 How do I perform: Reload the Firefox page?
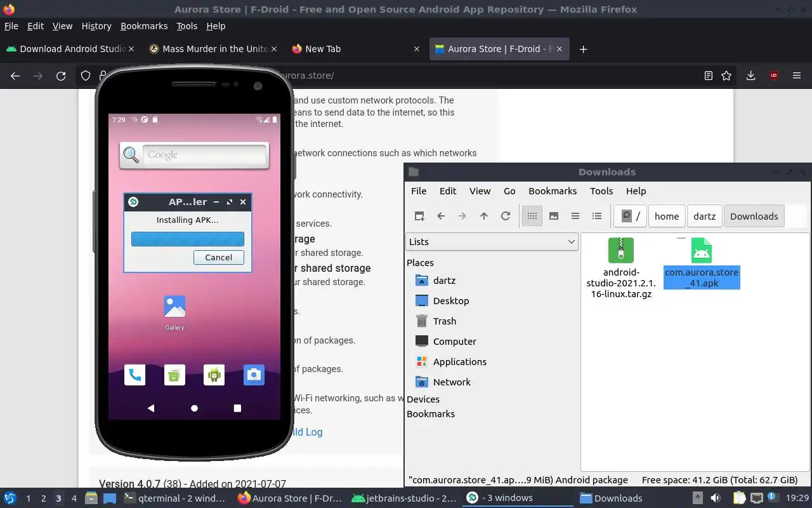click(61, 76)
